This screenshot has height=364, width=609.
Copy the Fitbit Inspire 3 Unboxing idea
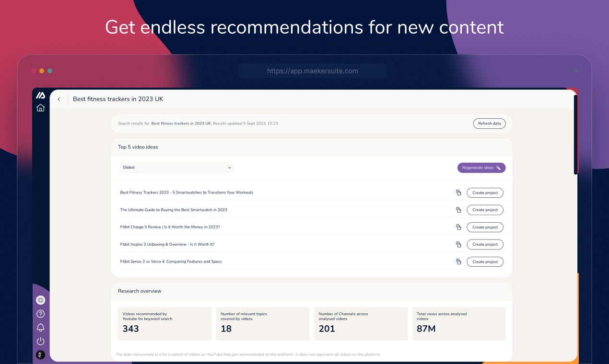[x=458, y=244]
